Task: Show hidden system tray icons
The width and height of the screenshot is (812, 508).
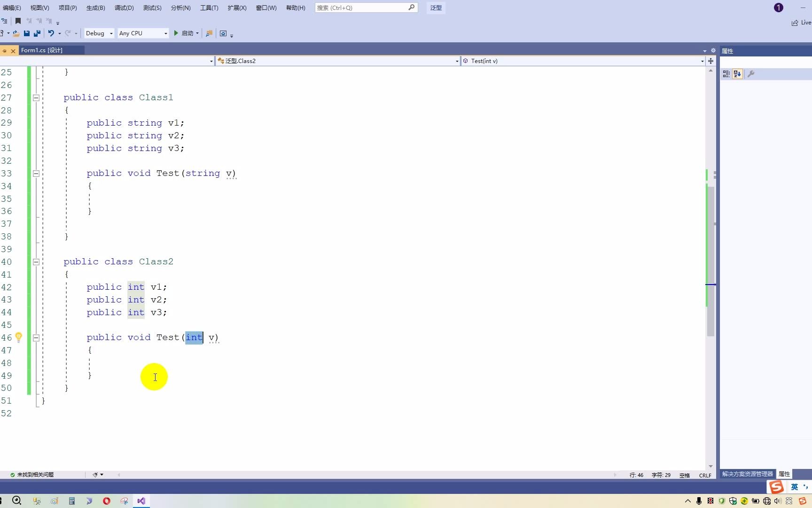Action: pos(688,501)
